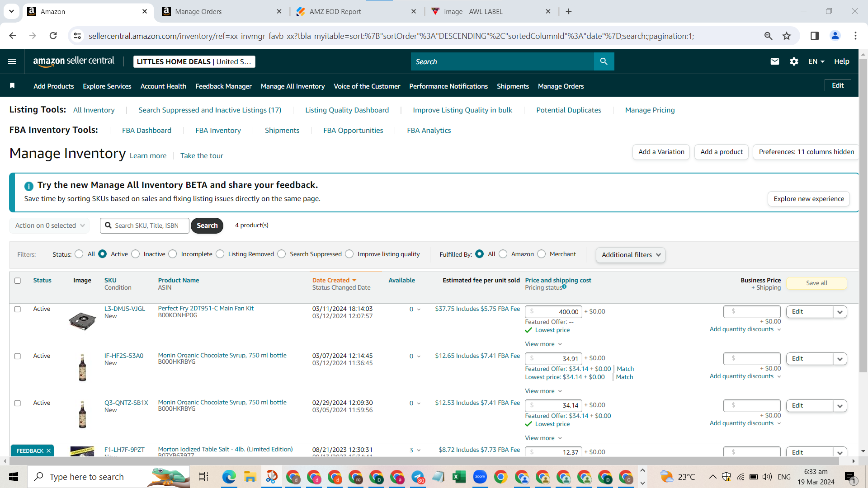Open Task View on the taskbar
Screen dimensions: 868x488
pyautogui.click(x=203, y=477)
